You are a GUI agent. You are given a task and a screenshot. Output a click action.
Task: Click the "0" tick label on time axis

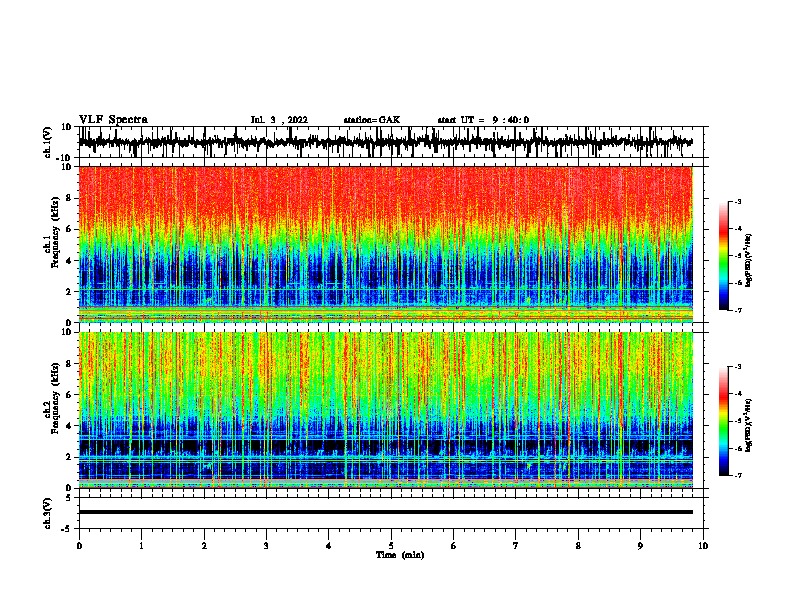coord(79,546)
